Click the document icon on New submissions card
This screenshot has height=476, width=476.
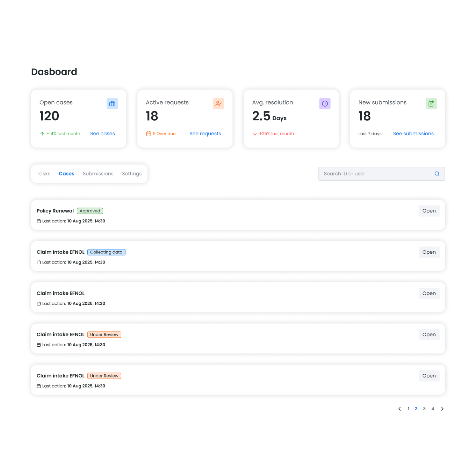point(431,104)
